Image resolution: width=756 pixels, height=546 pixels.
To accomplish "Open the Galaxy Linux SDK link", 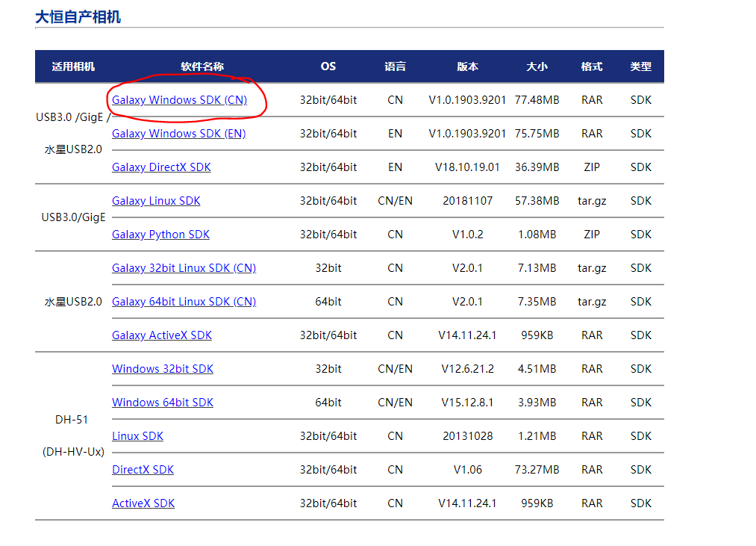I will [x=156, y=201].
